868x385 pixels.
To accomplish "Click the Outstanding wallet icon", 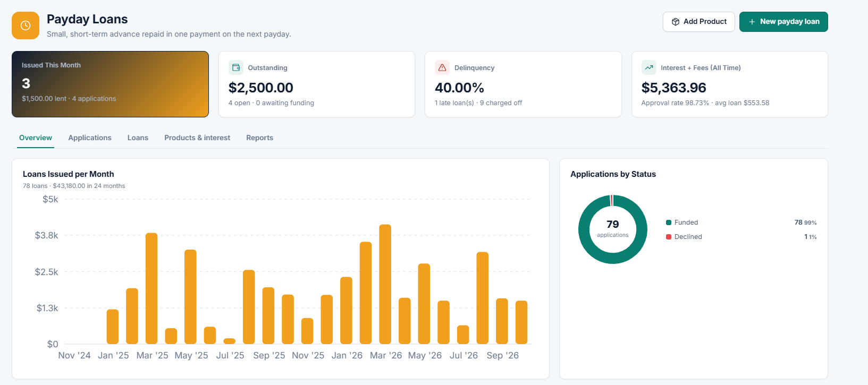I will pyautogui.click(x=236, y=67).
